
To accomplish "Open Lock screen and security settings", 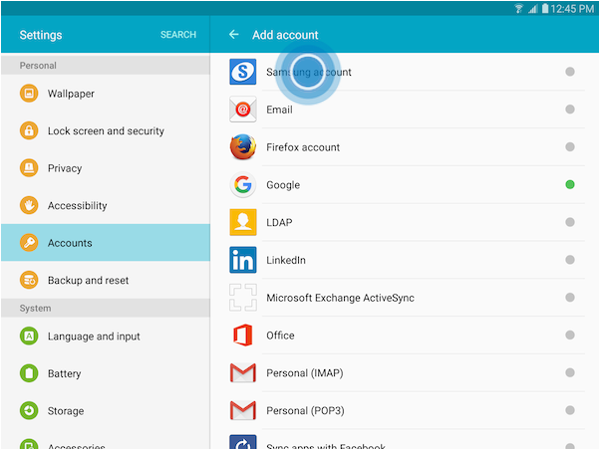I will (x=105, y=131).
